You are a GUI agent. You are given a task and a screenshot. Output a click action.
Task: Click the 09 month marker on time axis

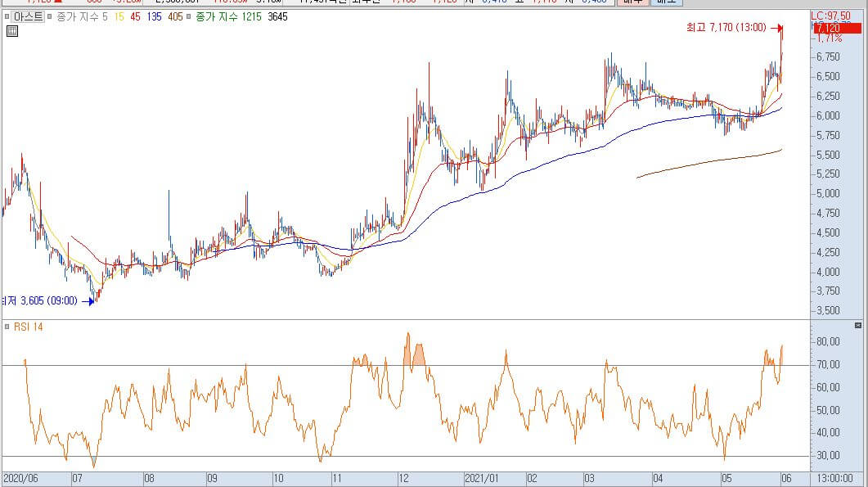[x=212, y=478]
